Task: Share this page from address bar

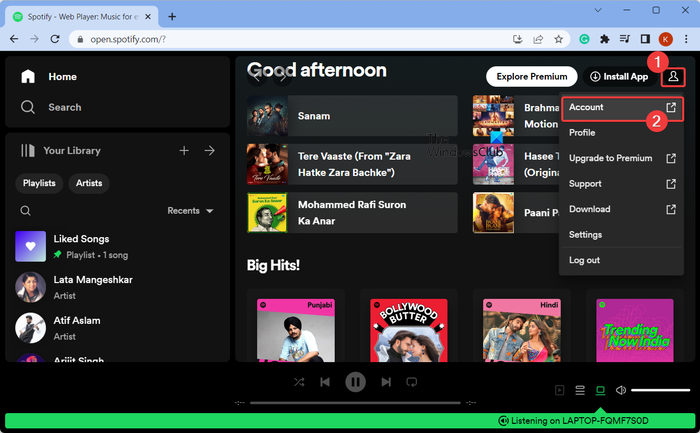Action: point(538,39)
